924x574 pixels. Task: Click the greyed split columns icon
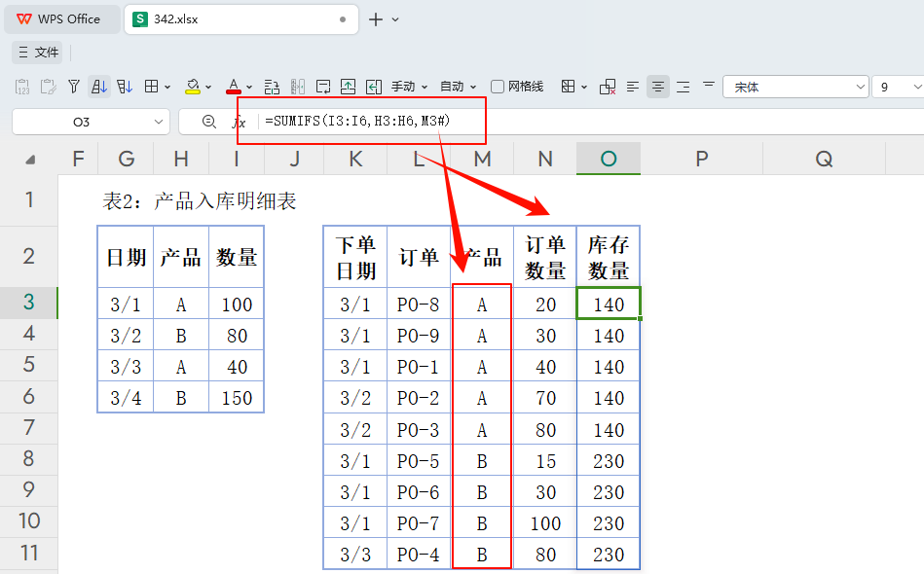[x=298, y=88]
